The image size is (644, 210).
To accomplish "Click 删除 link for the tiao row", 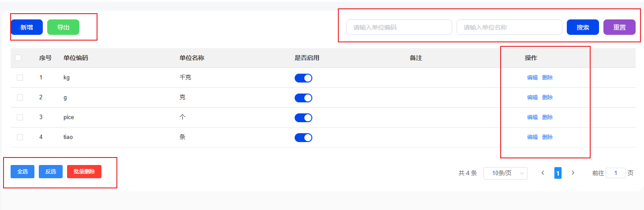I will click(x=547, y=137).
